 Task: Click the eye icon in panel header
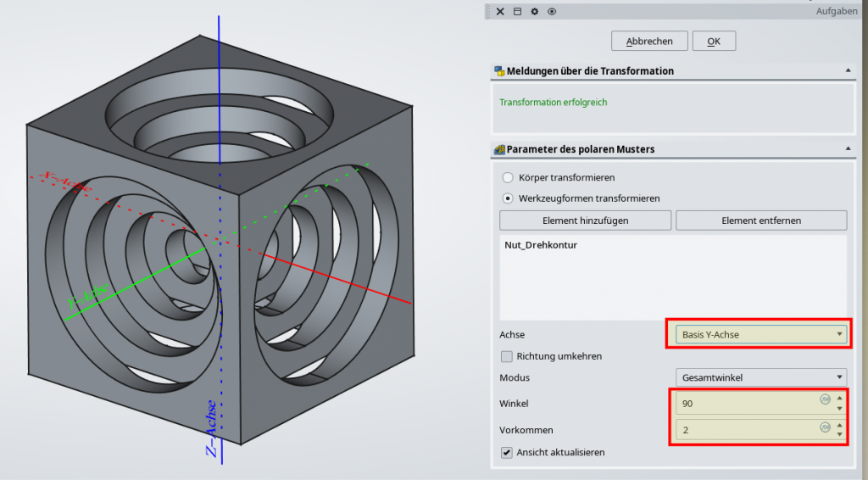[552, 11]
